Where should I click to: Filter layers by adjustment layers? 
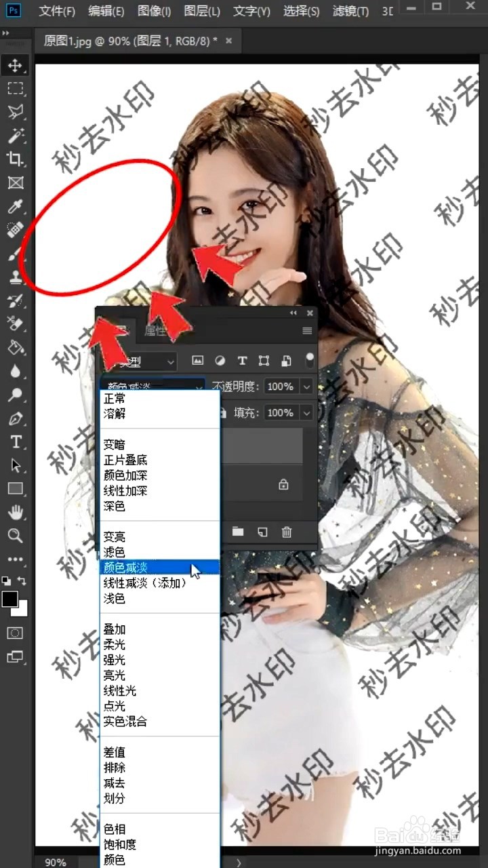(x=220, y=361)
